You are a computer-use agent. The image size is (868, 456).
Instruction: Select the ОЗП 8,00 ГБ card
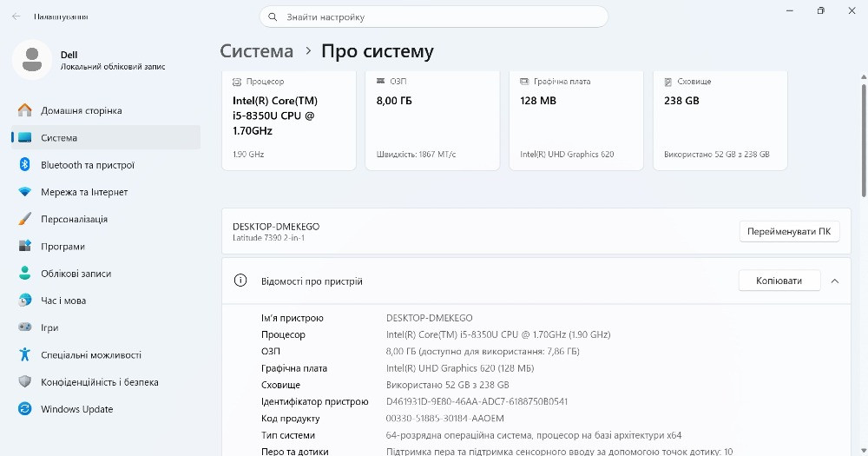point(432,120)
